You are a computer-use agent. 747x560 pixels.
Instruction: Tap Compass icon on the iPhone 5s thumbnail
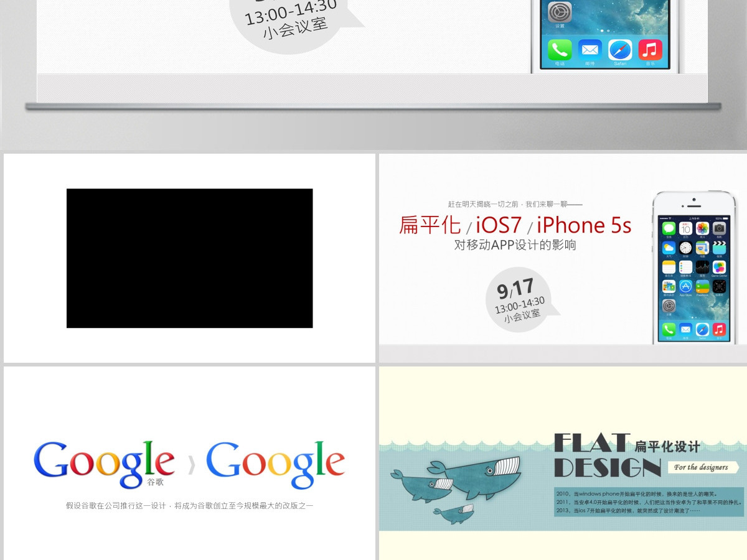point(720,286)
